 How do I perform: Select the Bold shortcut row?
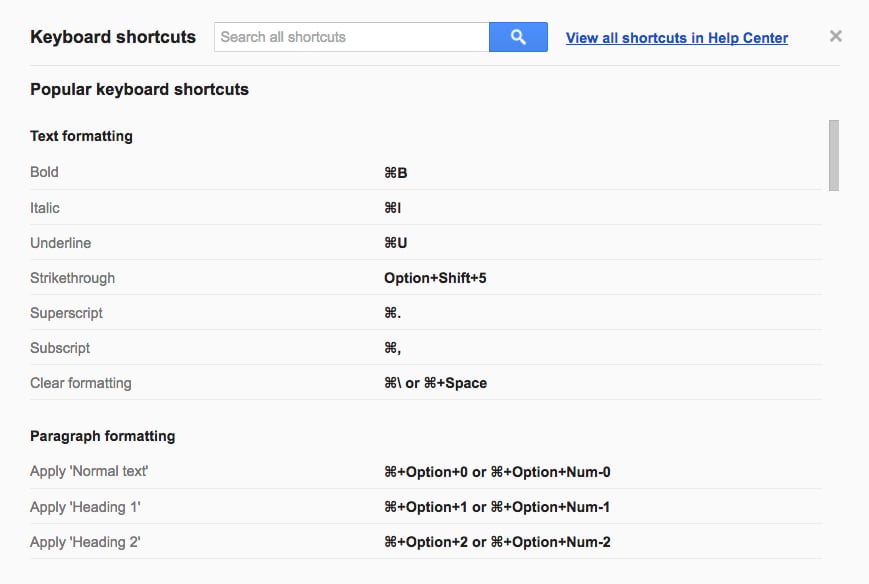coord(426,172)
